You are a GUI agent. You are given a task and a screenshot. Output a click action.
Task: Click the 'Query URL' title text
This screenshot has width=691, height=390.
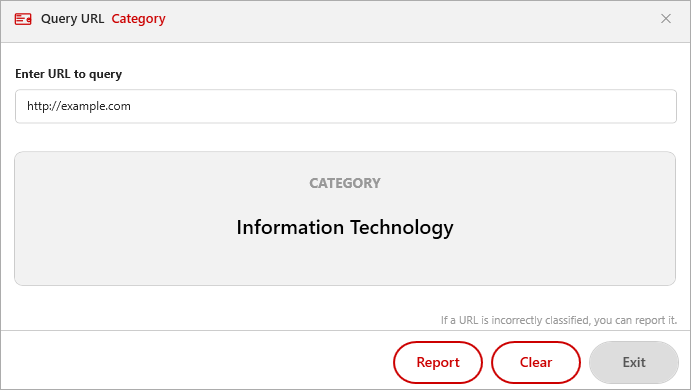coord(72,19)
